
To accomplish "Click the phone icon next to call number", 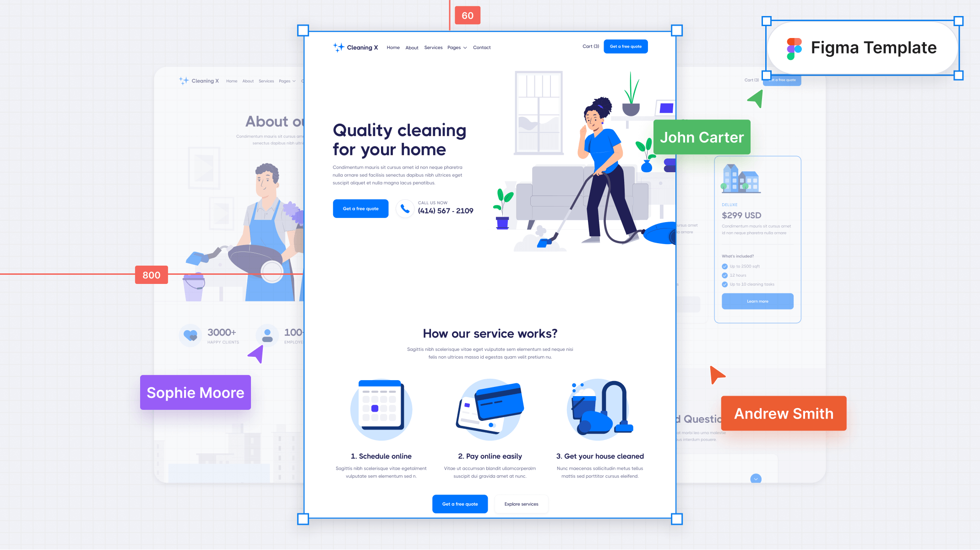I will (x=405, y=207).
